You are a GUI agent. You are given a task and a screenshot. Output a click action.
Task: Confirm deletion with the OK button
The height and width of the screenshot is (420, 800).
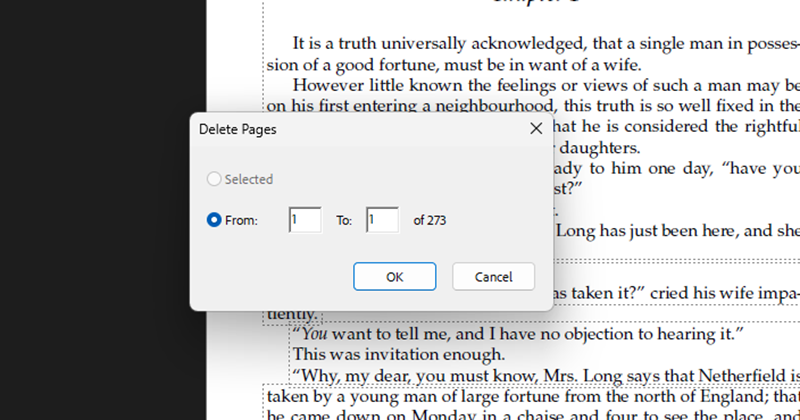394,277
